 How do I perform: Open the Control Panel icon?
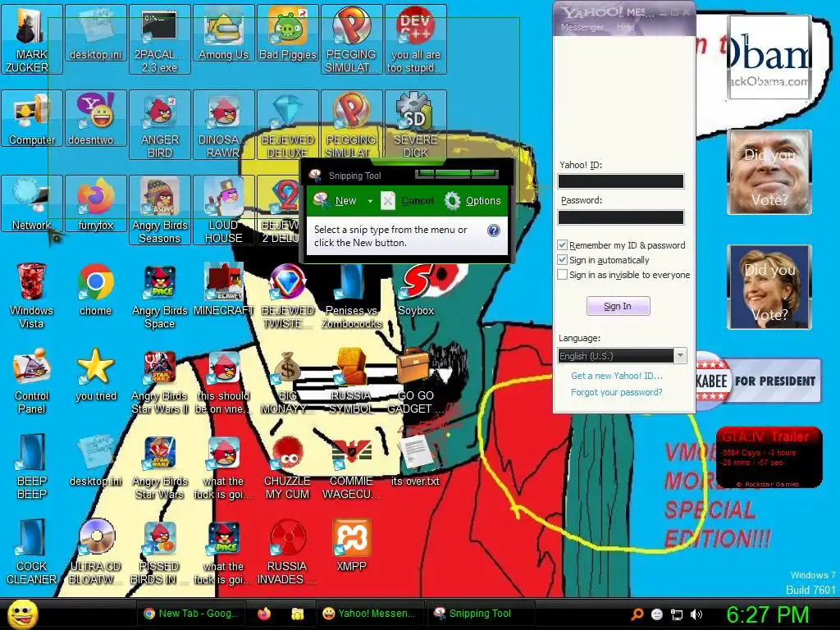pos(32,381)
